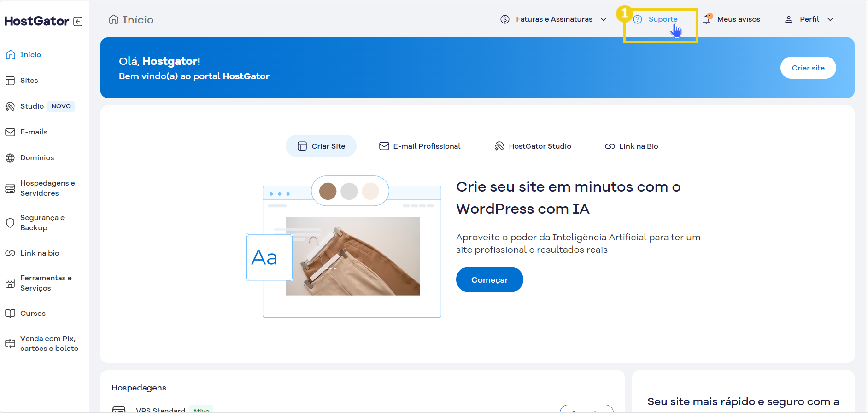
Task: Click the Segurança e Backup shield icon
Action: pyautogui.click(x=10, y=223)
